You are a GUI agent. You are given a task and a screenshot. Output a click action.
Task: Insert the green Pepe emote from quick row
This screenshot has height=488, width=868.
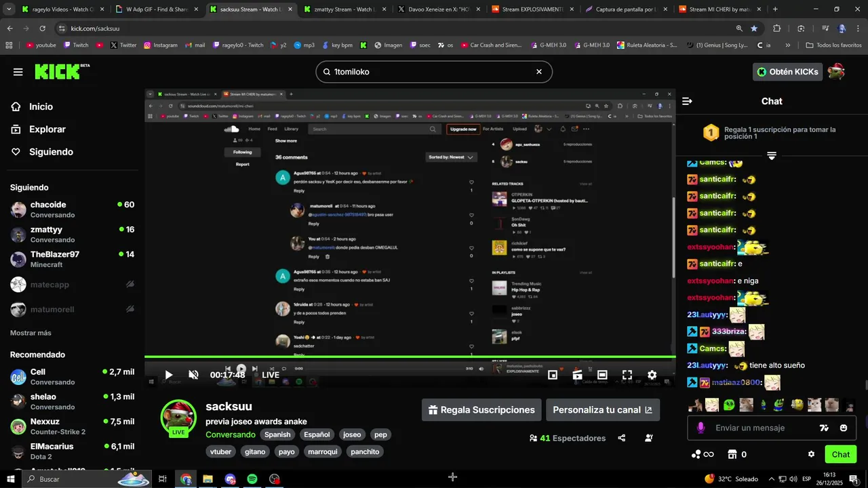[x=729, y=405]
